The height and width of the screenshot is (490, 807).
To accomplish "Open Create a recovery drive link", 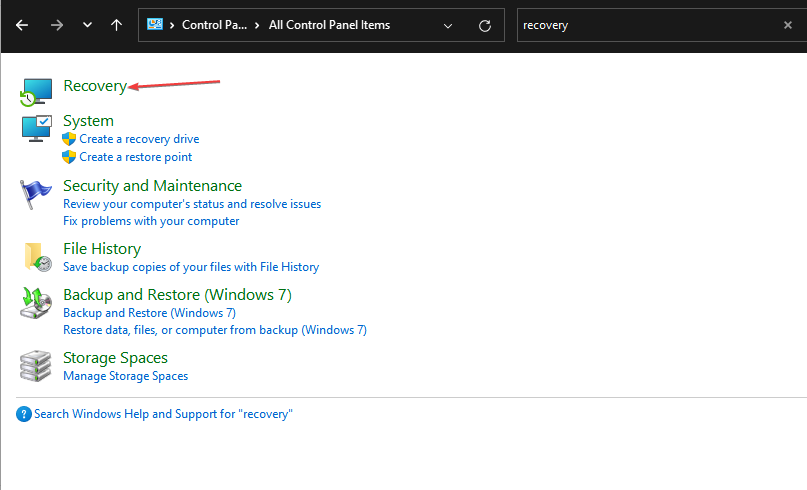I will (x=139, y=139).
